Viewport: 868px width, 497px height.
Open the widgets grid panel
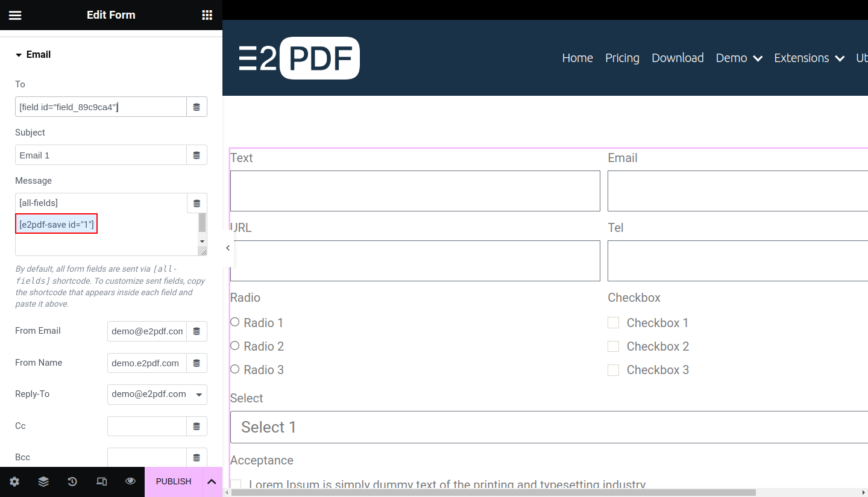[207, 15]
